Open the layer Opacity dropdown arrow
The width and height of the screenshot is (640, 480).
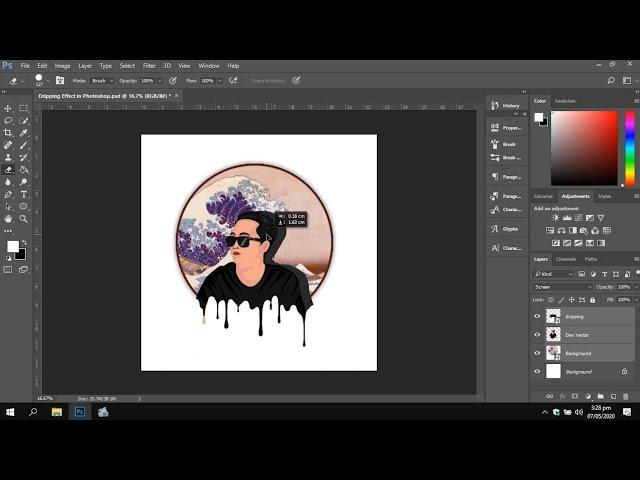click(636, 287)
